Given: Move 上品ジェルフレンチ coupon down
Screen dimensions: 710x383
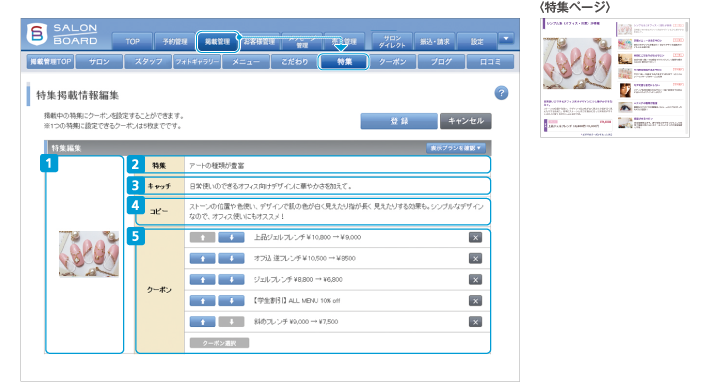Looking at the screenshot, I should coord(231,237).
